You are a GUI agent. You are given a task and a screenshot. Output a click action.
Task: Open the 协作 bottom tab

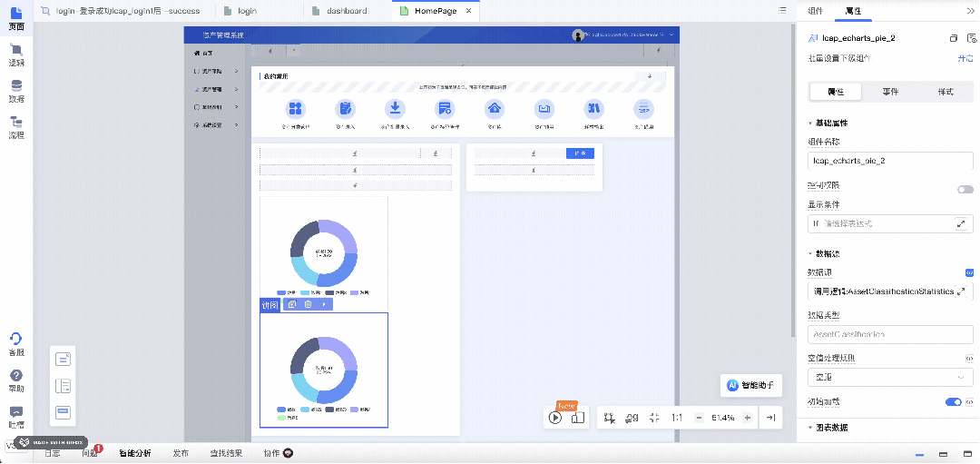point(279,453)
